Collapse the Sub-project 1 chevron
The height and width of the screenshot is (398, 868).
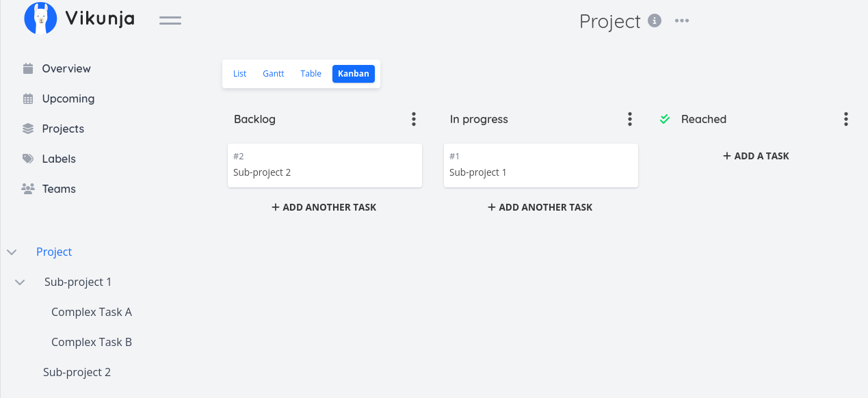[x=20, y=282]
